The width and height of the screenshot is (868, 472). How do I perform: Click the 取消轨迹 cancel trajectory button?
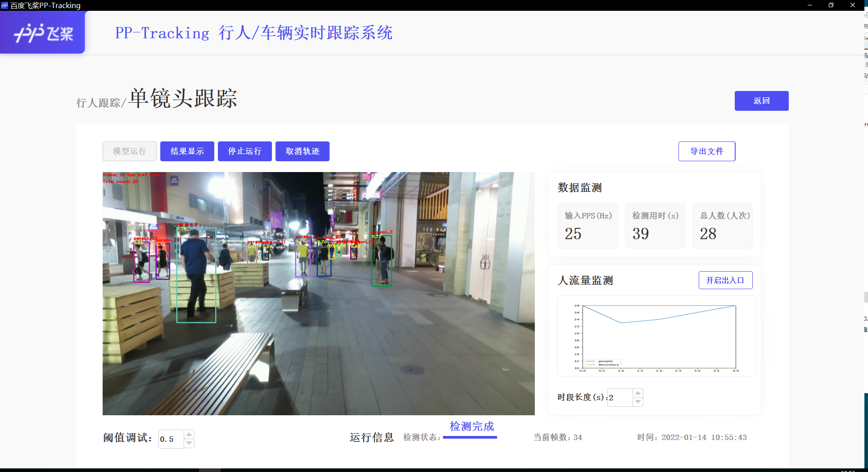302,151
